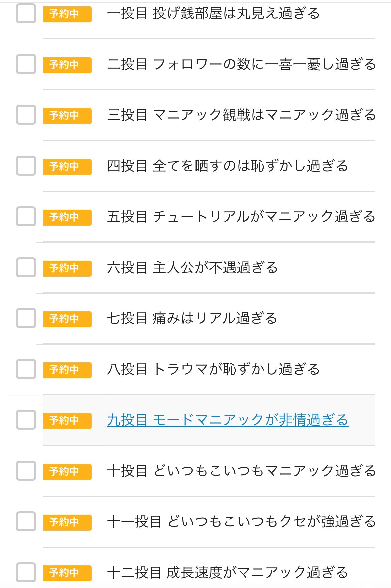Open chapter 七投目 痛みはリアル過ぎる
This screenshot has width=391, height=588.
[192, 318]
